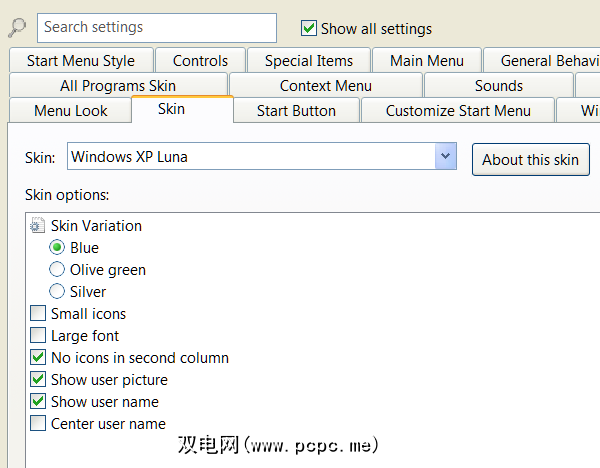The width and height of the screenshot is (600, 468).
Task: Click the Windows XP Luna combo box
Action: (x=250, y=157)
